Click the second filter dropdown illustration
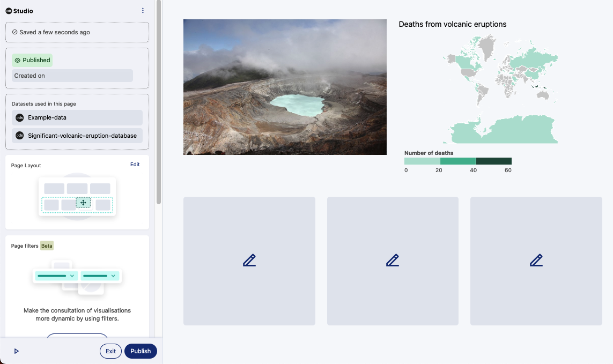The height and width of the screenshot is (364, 613). pos(100,276)
